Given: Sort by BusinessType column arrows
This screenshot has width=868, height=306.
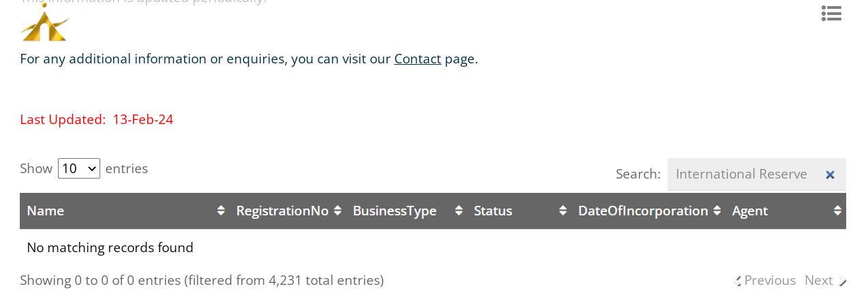Looking at the screenshot, I should [x=459, y=211].
